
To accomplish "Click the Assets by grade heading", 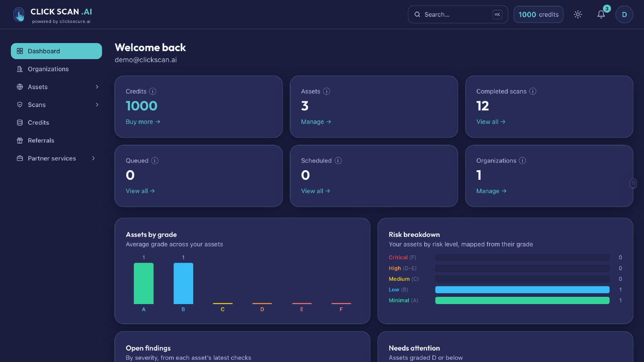I will [x=151, y=234].
